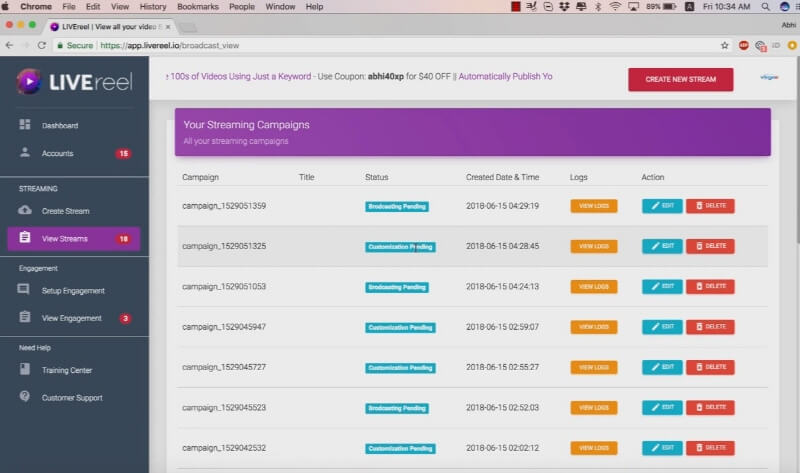Screen dimensions: 800x473
Task: Open the Bluetooth menu bar icon
Action: point(598,7)
